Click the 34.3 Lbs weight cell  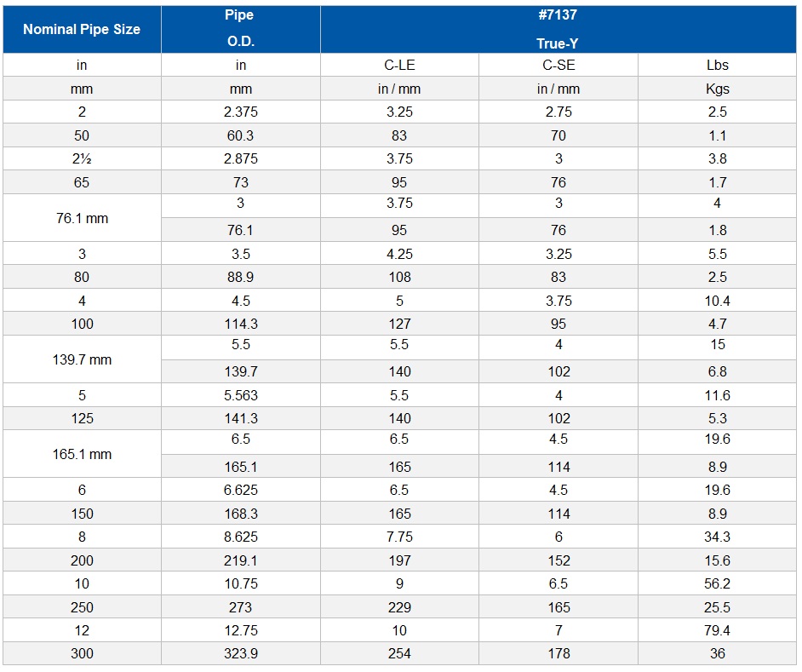(x=717, y=537)
